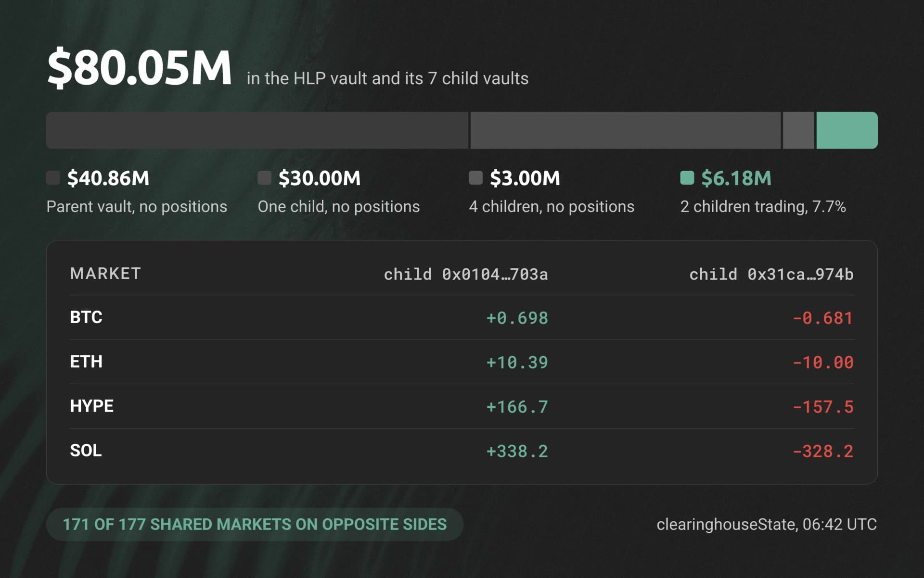Click the +166.7 HYPE position value
The image size is (924, 578).
(x=517, y=407)
